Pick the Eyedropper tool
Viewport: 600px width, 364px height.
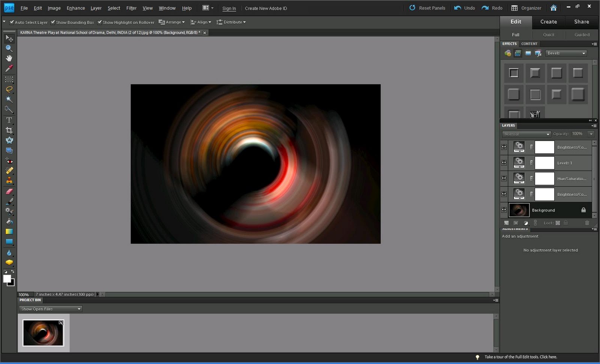[9, 68]
